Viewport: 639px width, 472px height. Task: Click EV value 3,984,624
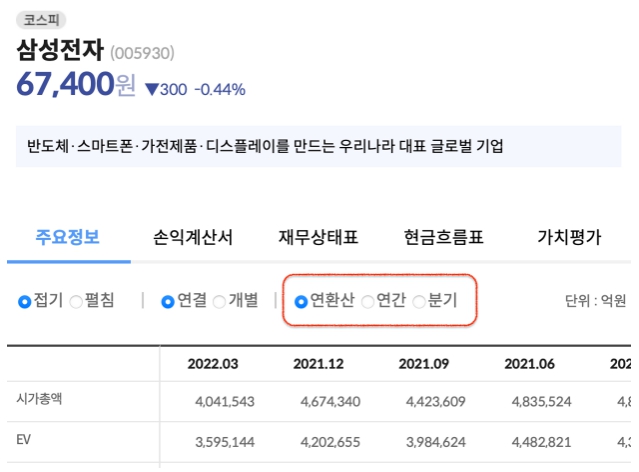coord(436,442)
